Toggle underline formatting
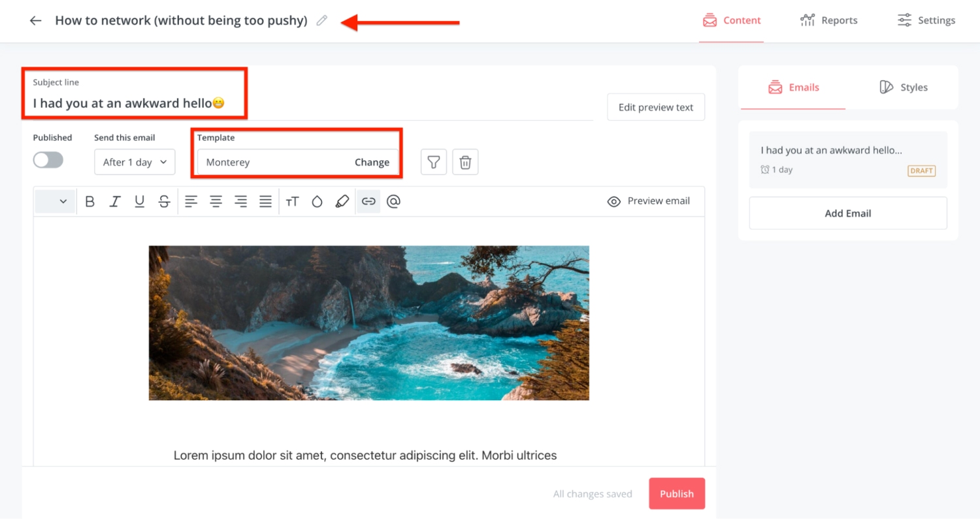 pos(140,202)
